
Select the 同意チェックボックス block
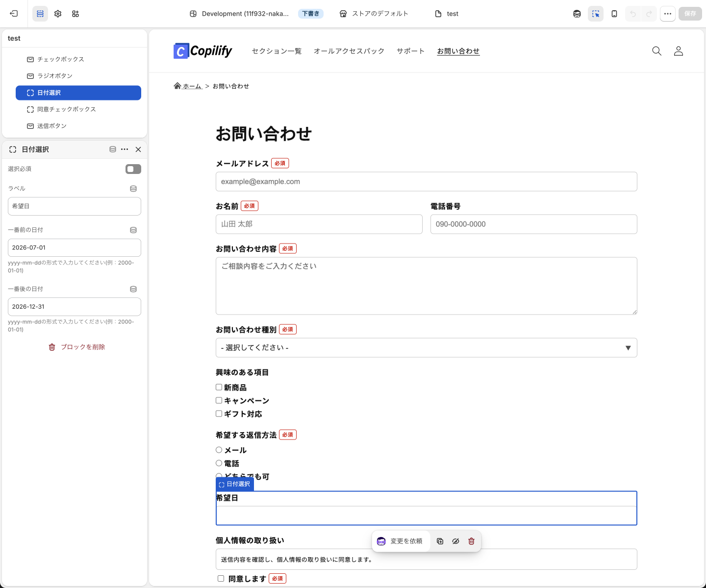[78, 109]
